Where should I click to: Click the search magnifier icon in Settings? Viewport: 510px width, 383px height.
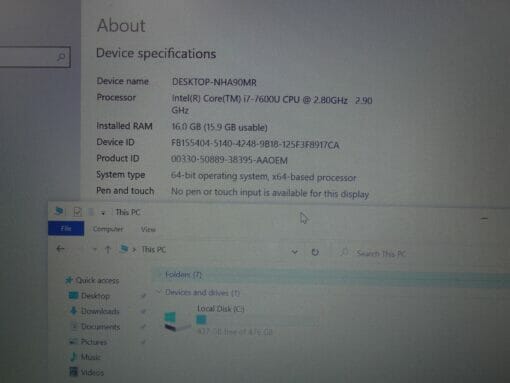(61, 57)
